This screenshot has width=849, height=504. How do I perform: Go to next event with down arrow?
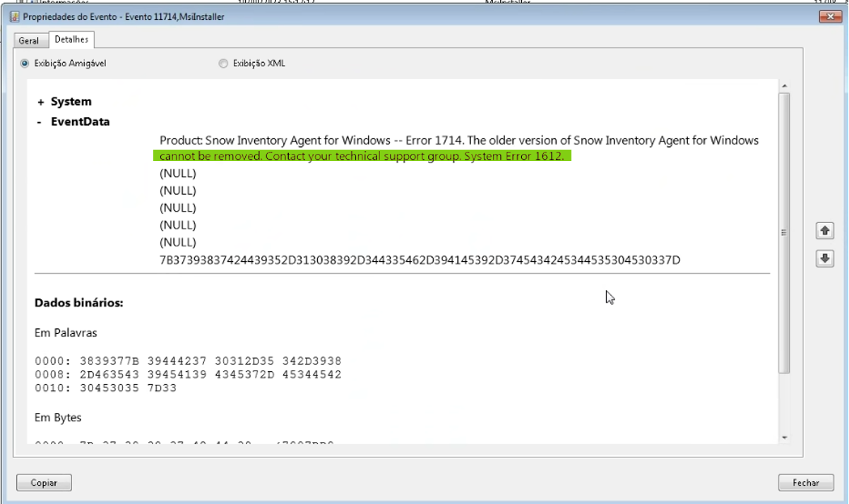coord(824,258)
